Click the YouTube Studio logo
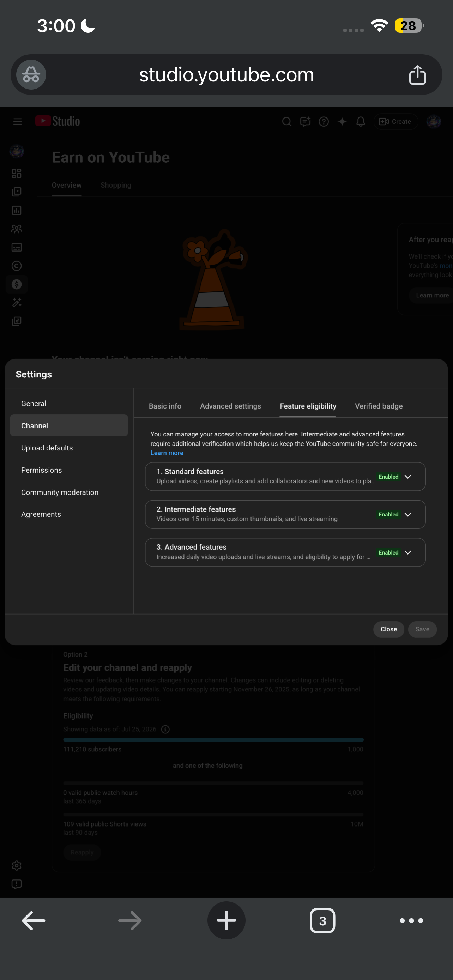Image resolution: width=453 pixels, height=980 pixels. click(x=58, y=121)
